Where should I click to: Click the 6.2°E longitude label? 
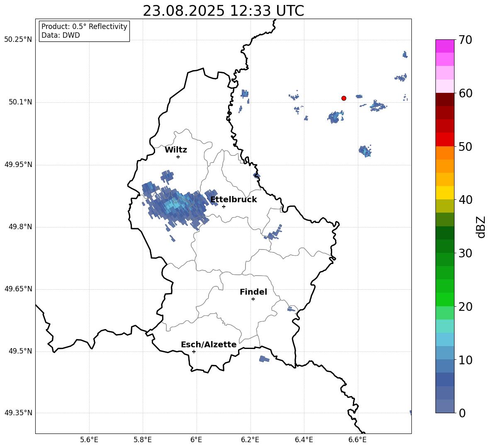tap(250, 440)
